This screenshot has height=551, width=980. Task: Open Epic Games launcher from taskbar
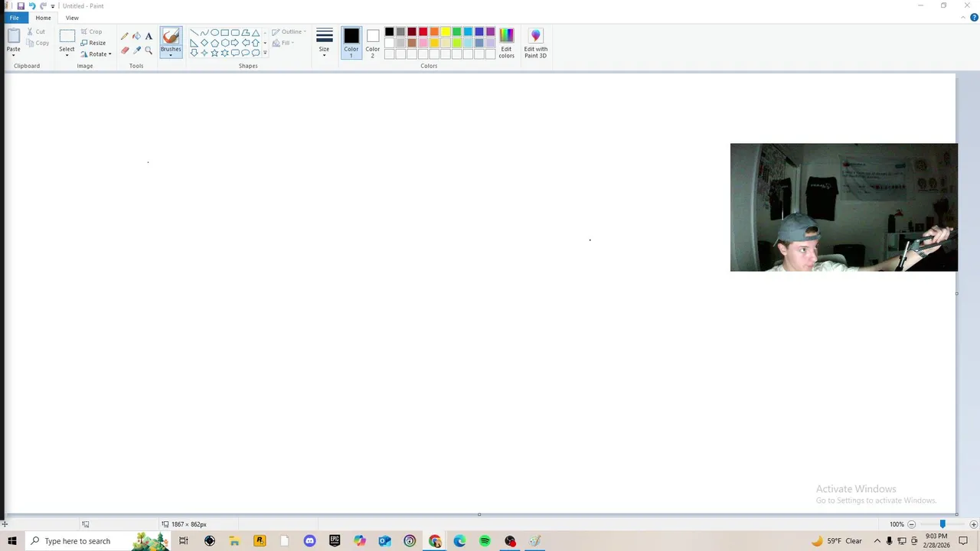tap(335, 541)
